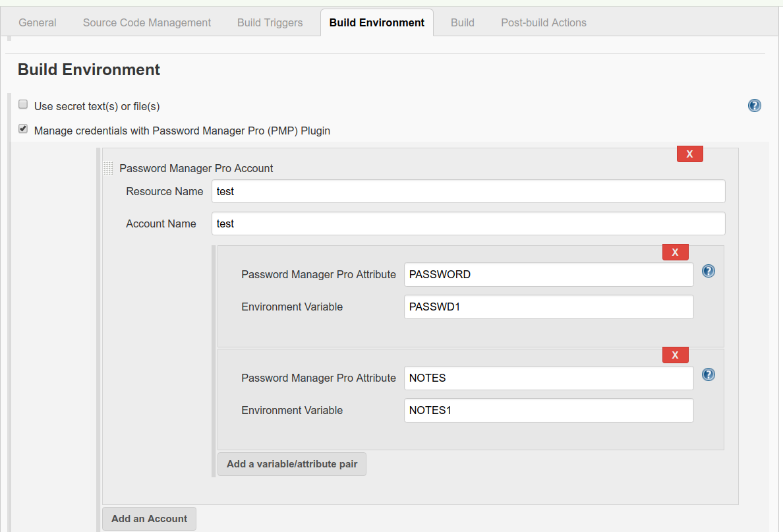This screenshot has height=532, width=783.
Task: Go to Build Triggers tab
Action: [x=270, y=22]
